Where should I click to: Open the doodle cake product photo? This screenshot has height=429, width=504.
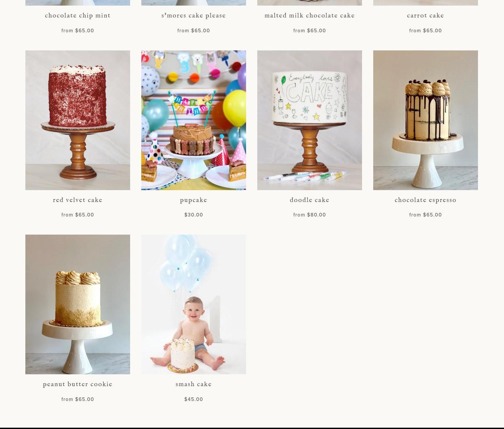point(310,120)
